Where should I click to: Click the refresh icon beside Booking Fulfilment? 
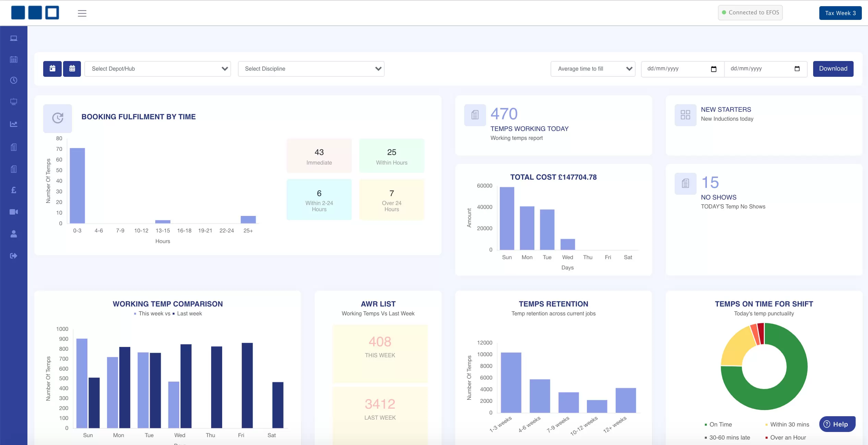point(57,118)
